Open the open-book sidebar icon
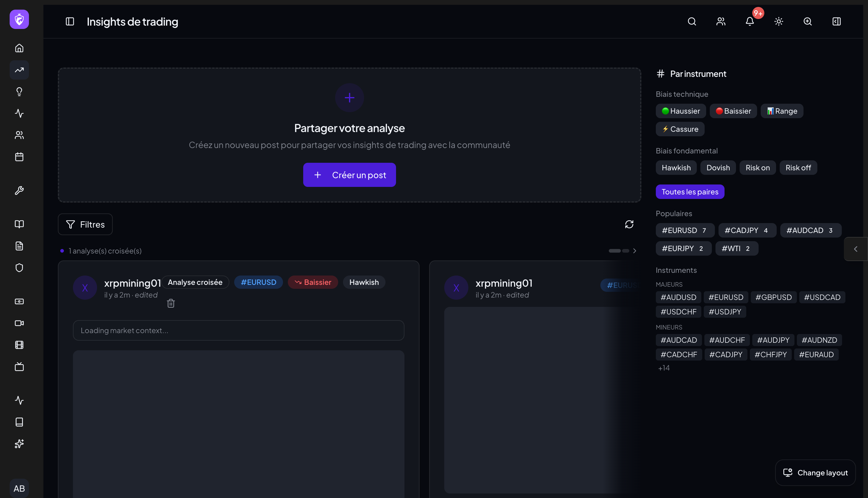868x498 pixels. click(x=19, y=224)
